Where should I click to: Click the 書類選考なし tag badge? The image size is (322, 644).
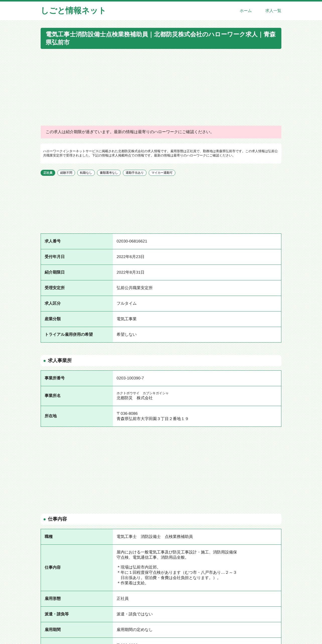click(109, 173)
